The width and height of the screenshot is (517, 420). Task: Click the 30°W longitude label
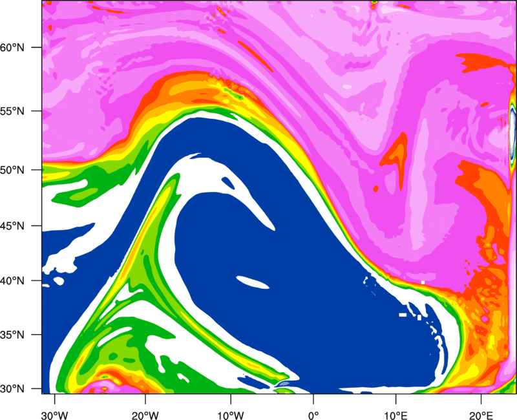[x=54, y=415]
